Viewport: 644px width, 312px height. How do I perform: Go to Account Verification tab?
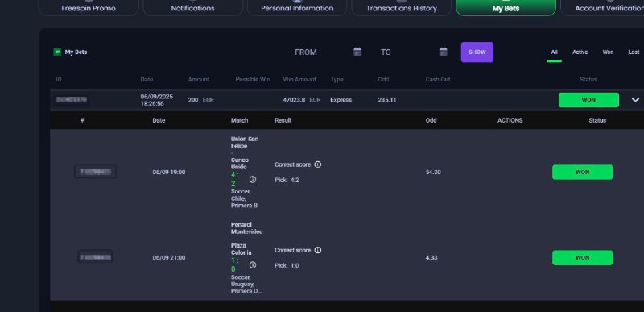tap(602, 8)
